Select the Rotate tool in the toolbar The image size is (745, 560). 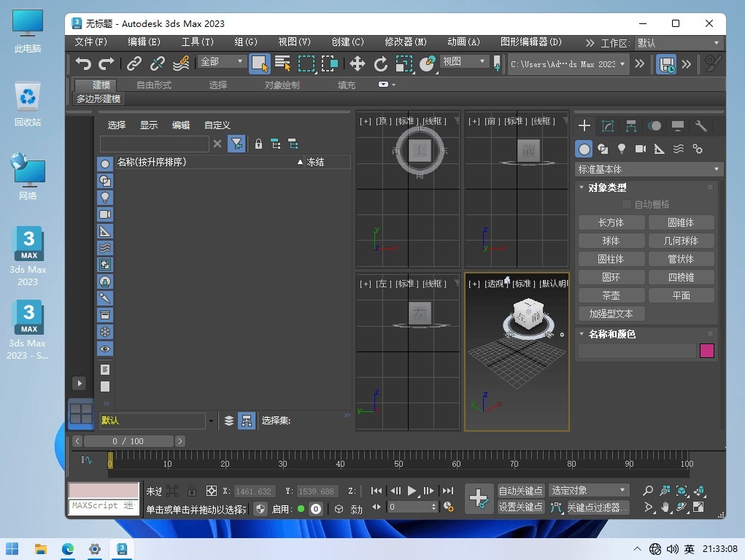[x=380, y=64]
